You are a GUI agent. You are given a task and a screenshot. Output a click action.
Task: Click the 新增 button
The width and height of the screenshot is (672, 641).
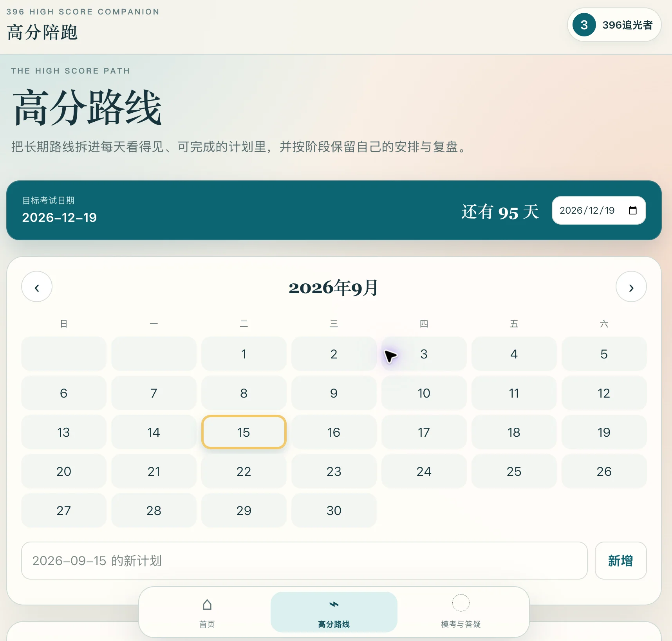pyautogui.click(x=620, y=560)
